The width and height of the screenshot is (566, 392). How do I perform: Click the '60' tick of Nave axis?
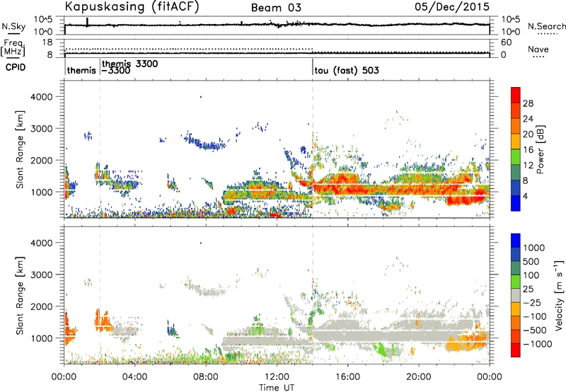click(506, 42)
